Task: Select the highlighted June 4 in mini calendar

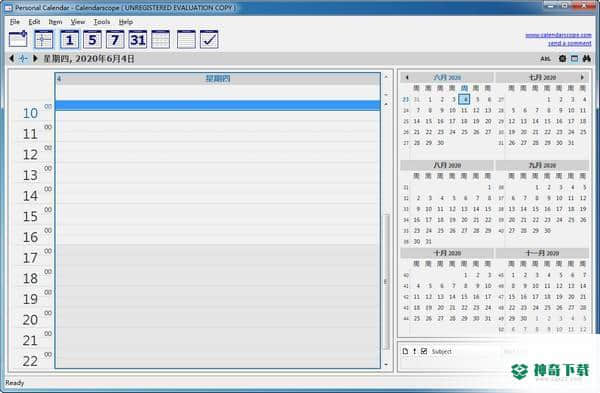Action: coord(465,99)
